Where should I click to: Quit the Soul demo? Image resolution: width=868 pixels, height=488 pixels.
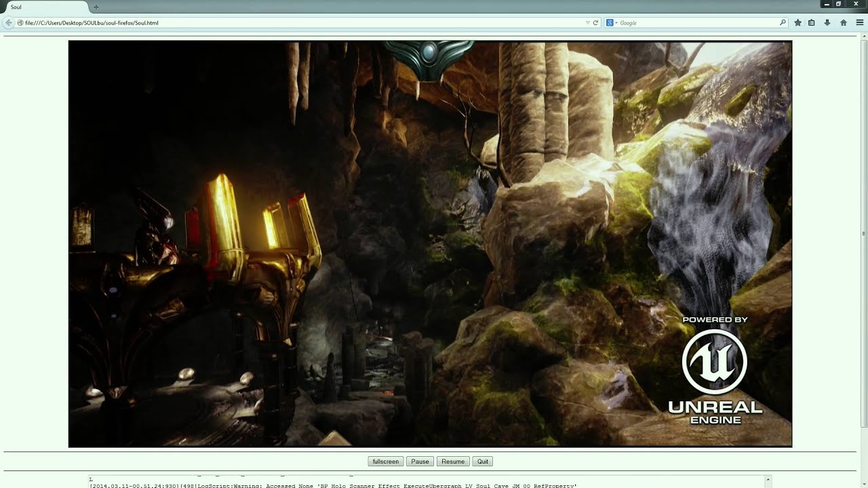pos(482,462)
